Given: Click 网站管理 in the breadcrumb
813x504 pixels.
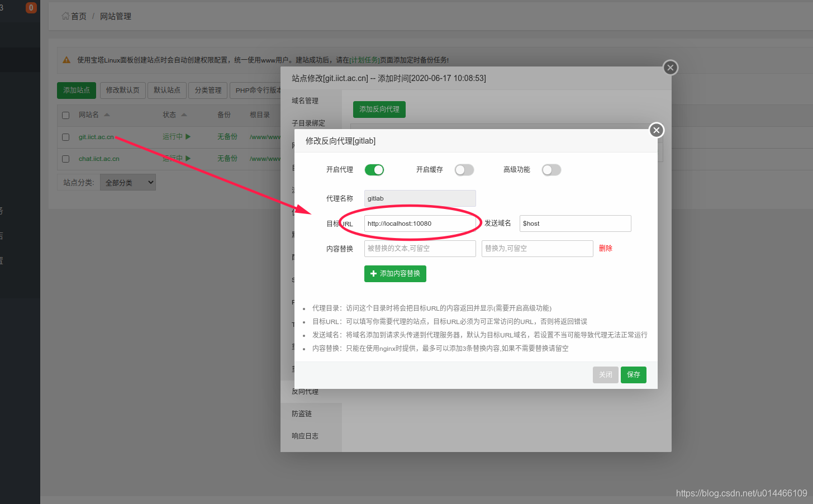Looking at the screenshot, I should pos(116,16).
